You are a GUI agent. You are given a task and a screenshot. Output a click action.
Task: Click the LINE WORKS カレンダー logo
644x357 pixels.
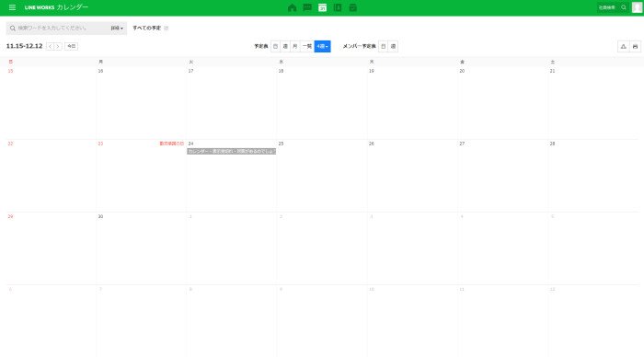[56, 7]
